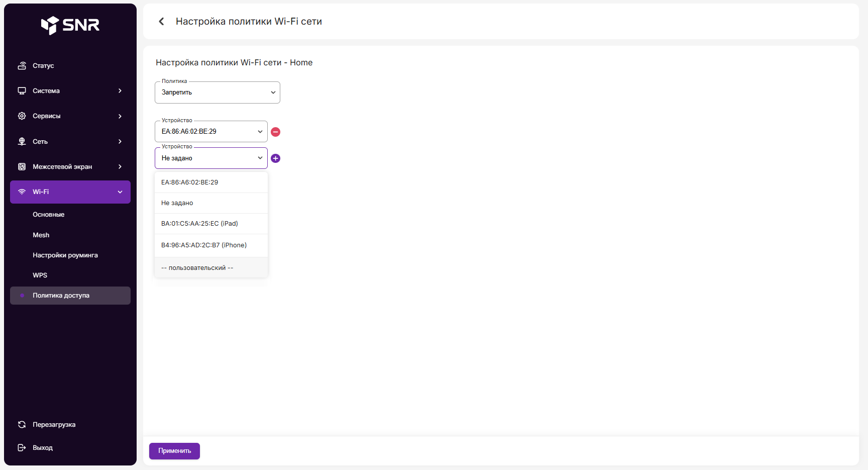Click the back arrow in header
Screen dimensions: 868x470
(161, 21)
